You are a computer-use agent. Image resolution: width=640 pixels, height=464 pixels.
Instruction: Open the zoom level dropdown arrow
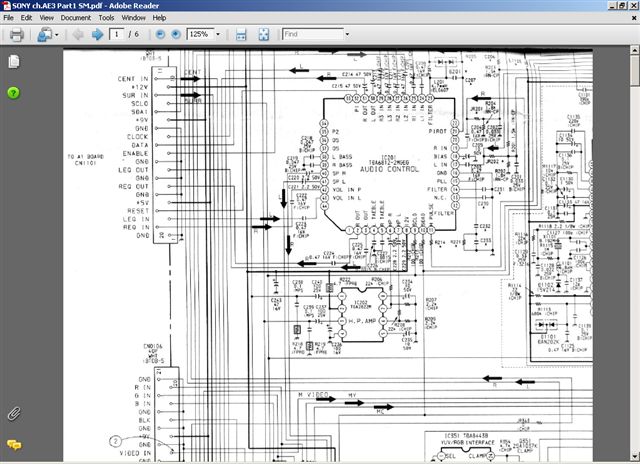coord(218,34)
